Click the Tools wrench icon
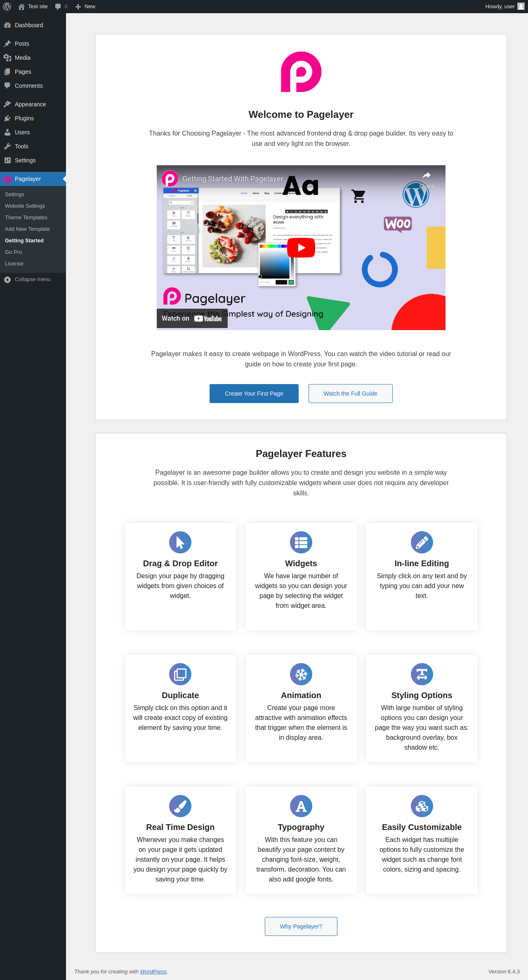The image size is (528, 980). [x=7, y=146]
